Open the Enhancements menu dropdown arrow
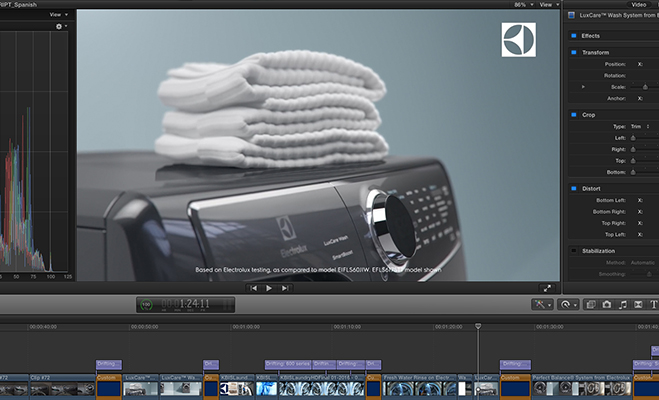 (549, 305)
